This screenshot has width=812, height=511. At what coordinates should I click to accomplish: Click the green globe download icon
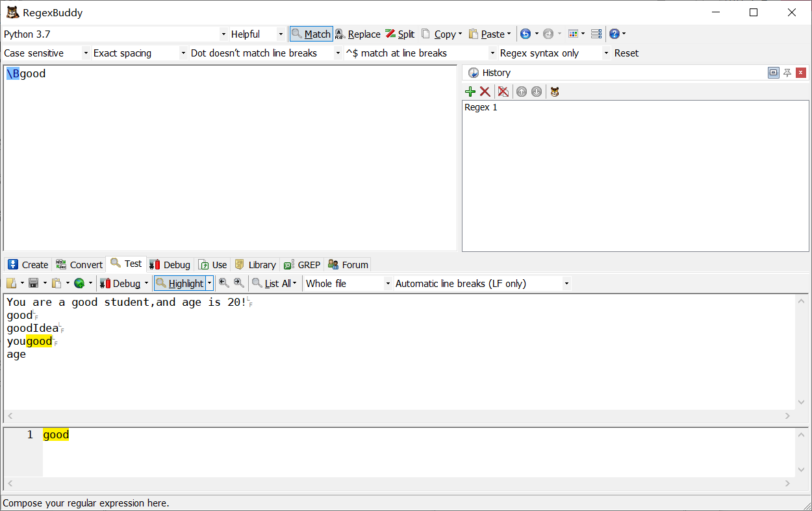(x=79, y=283)
